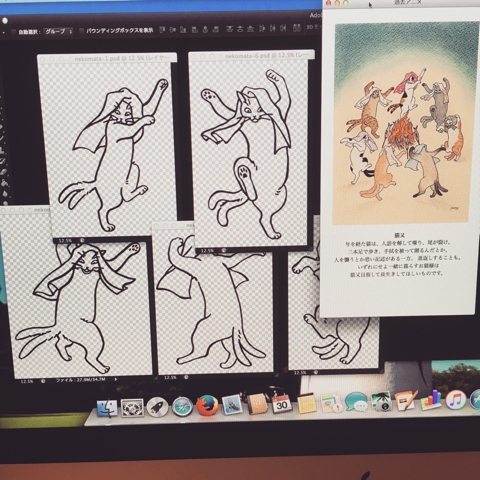This screenshot has height=480, width=480.
Task: Click the align top edges icon
Action: point(162,30)
